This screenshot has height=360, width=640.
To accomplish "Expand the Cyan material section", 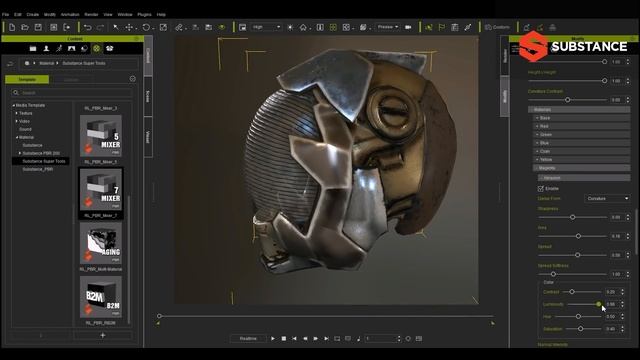I will [582, 151].
